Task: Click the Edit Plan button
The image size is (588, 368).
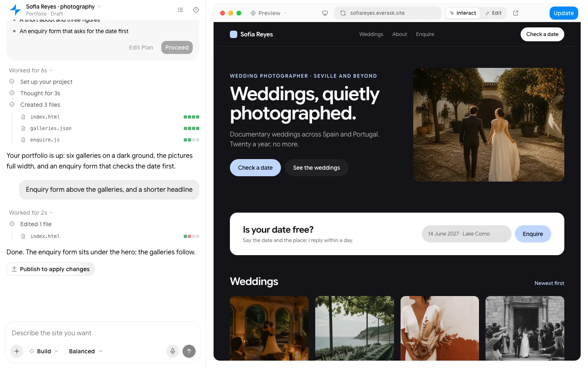Action: (x=141, y=47)
